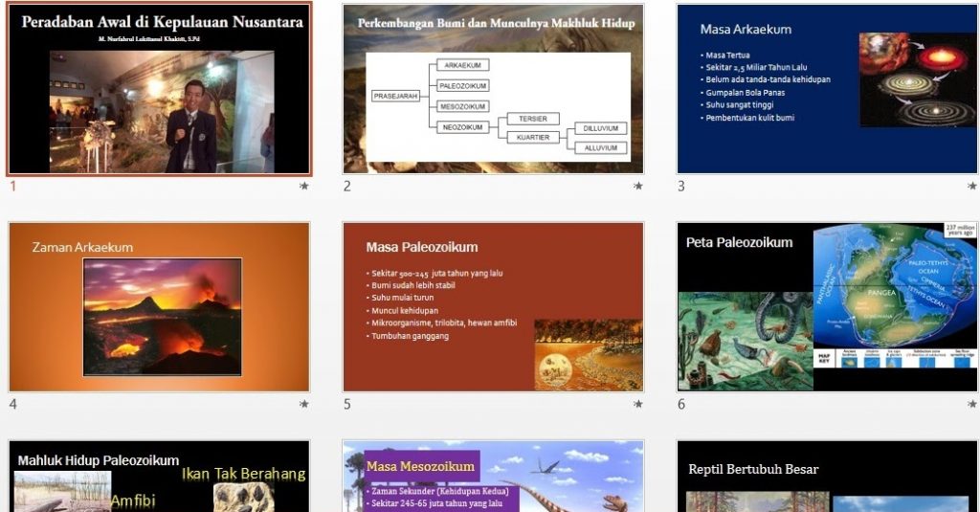The image size is (980, 512).
Task: Click the transition star icon under slide 1
Action: [304, 187]
